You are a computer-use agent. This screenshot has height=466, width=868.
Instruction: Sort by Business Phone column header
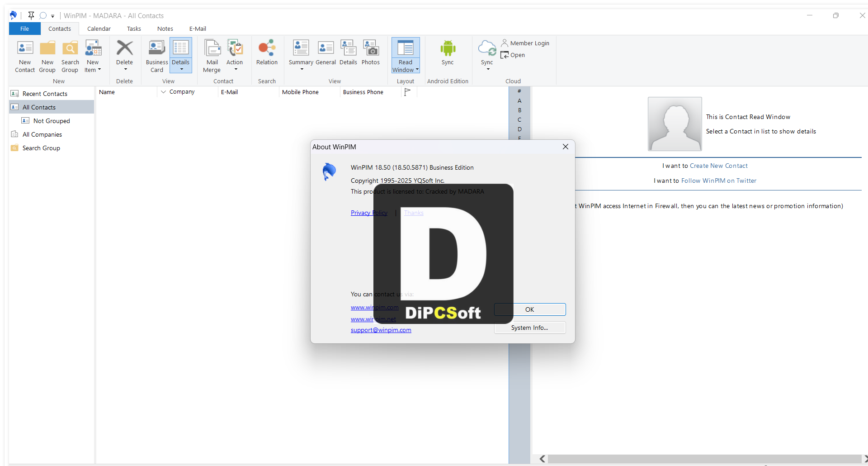pos(370,92)
